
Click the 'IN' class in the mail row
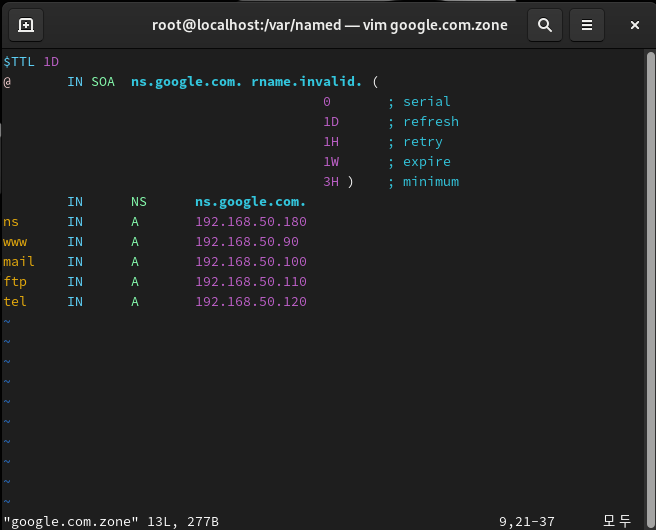click(75, 262)
